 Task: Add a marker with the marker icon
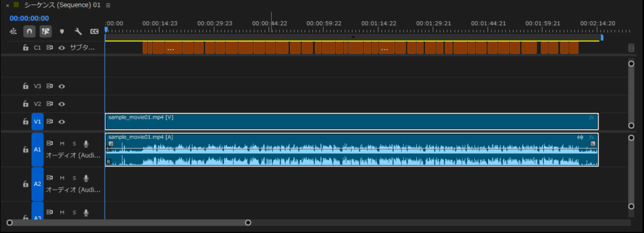(62, 31)
